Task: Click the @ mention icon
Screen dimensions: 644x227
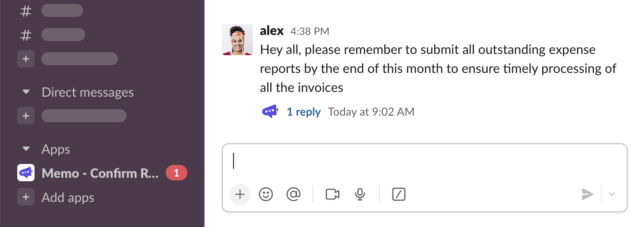Action: pyautogui.click(x=293, y=195)
